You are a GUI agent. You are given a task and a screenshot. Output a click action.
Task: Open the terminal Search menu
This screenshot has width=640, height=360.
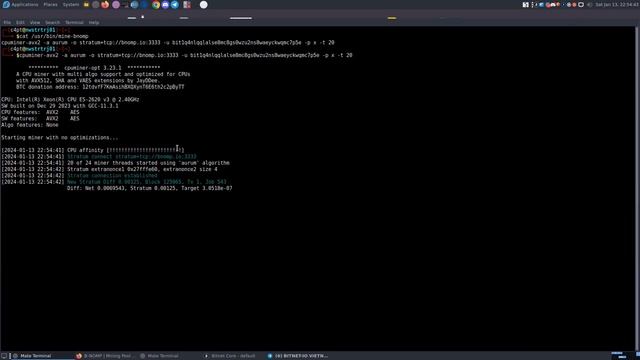click(52, 22)
